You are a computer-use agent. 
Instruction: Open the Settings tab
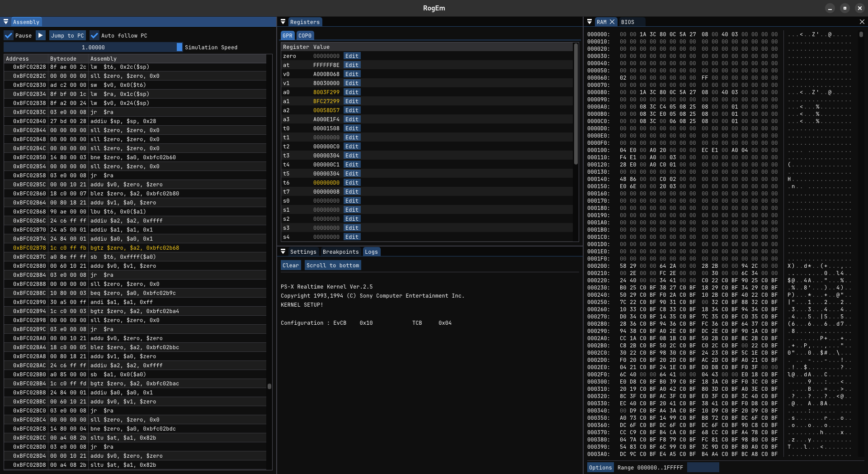tap(303, 252)
